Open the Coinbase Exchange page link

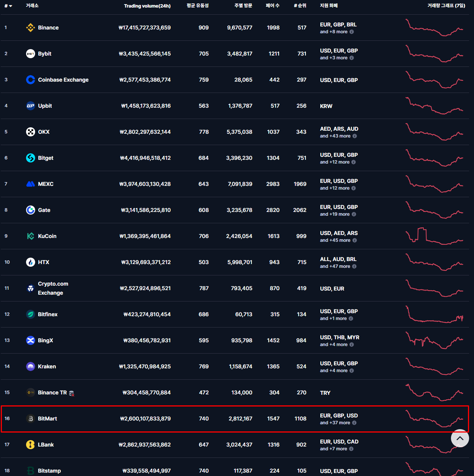pos(63,80)
